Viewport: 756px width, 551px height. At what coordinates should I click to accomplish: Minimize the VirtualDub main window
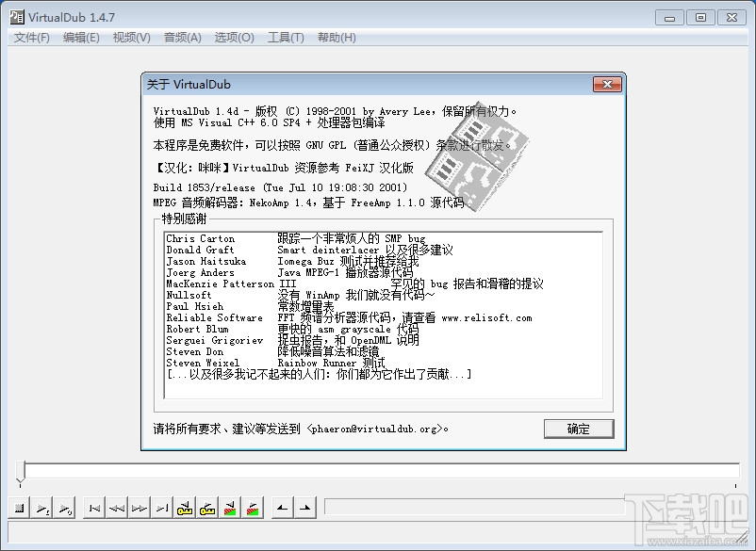coord(669,18)
